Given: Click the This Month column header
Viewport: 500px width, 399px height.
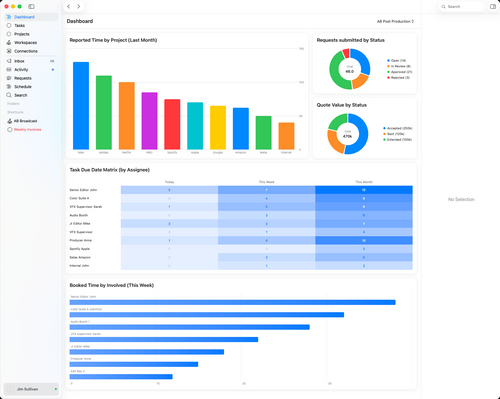Looking at the screenshot, I should click(x=364, y=182).
